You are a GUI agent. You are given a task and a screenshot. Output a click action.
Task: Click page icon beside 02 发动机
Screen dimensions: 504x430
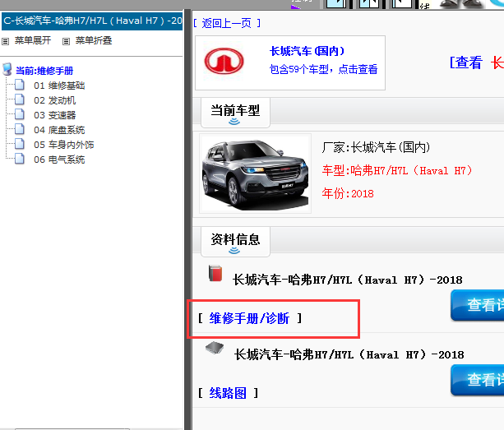coord(20,99)
